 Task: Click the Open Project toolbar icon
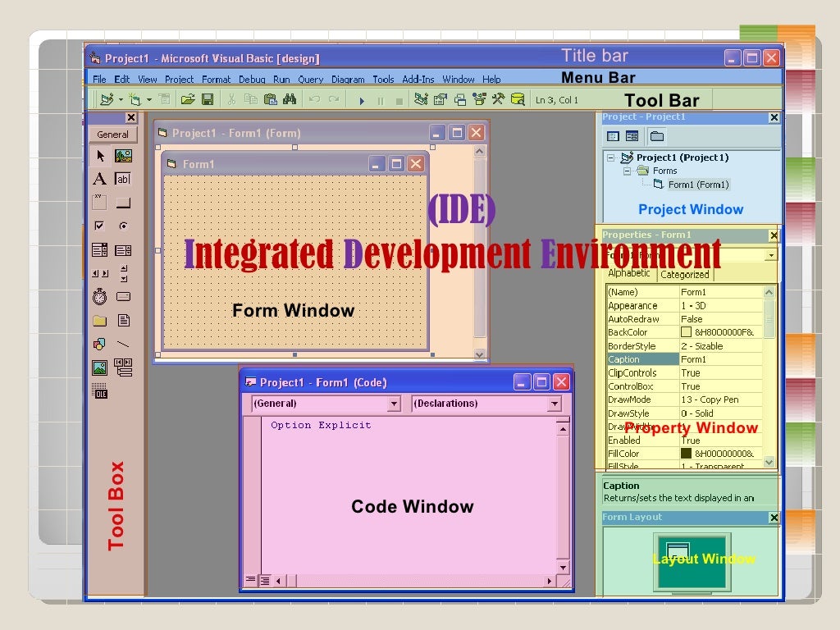point(188,99)
